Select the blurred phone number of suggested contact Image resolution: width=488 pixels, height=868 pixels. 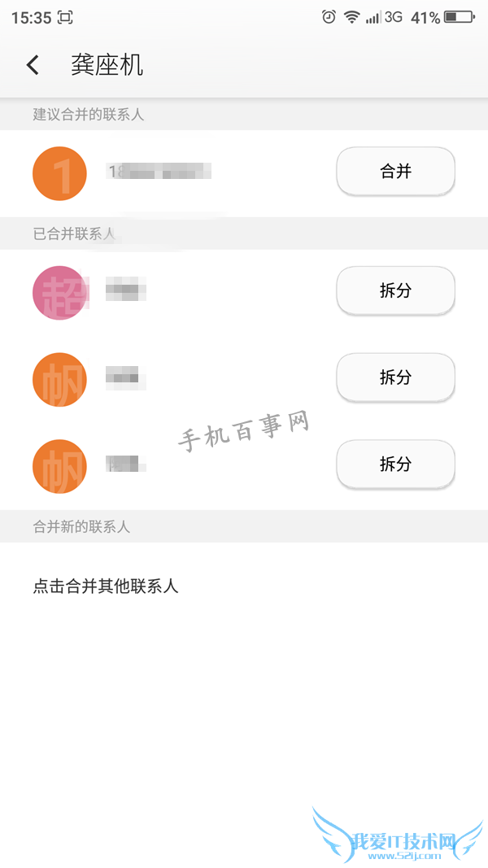coord(159,172)
